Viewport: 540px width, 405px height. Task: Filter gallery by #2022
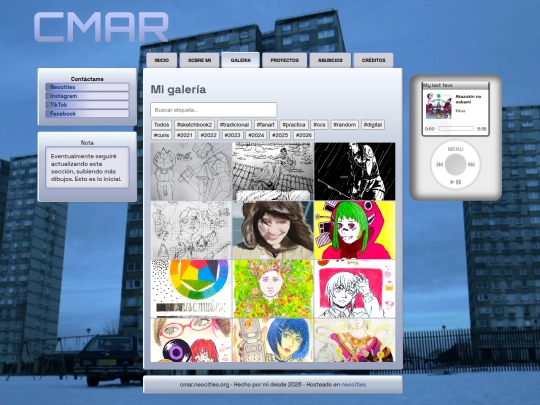tap(208, 135)
